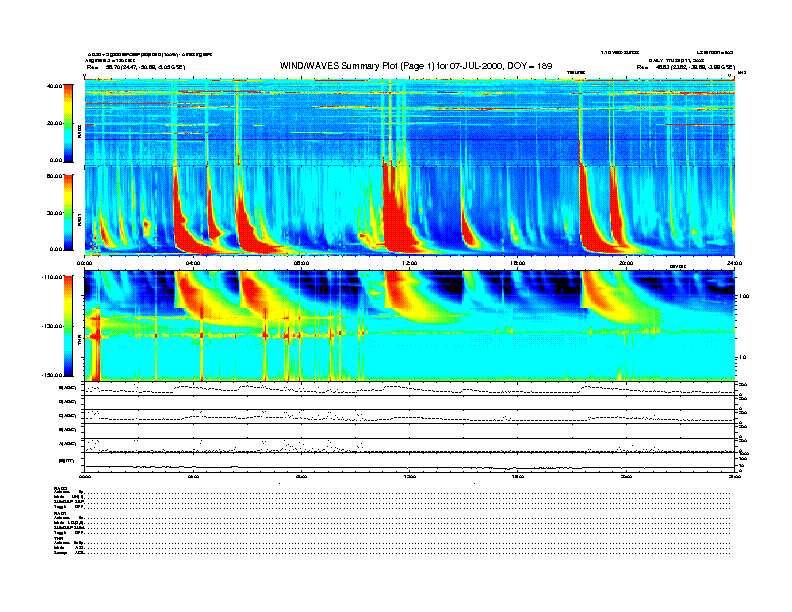The image size is (792, 612).
Task: Click the 40.00 label on RAD2 scale
Action: (x=55, y=86)
